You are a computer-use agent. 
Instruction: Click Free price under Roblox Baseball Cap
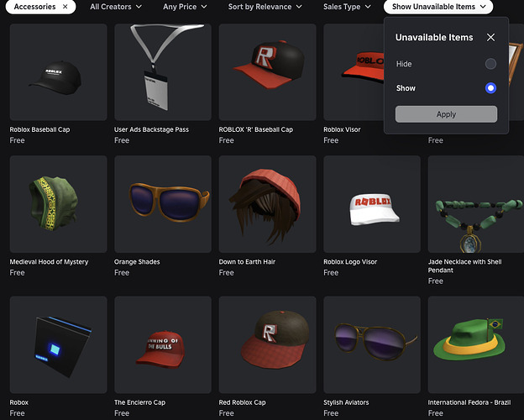(17, 140)
